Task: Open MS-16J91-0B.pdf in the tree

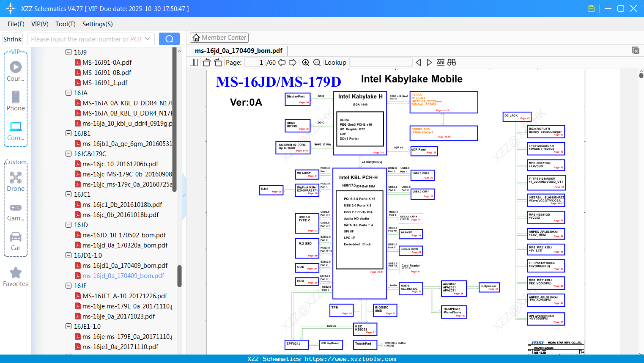Action: pos(107,72)
